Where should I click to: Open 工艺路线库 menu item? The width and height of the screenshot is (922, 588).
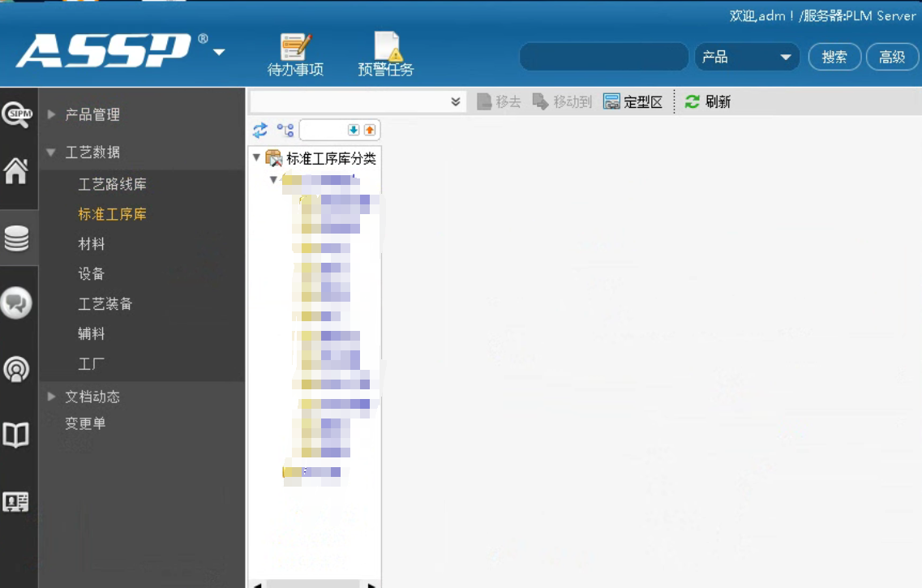point(112,185)
